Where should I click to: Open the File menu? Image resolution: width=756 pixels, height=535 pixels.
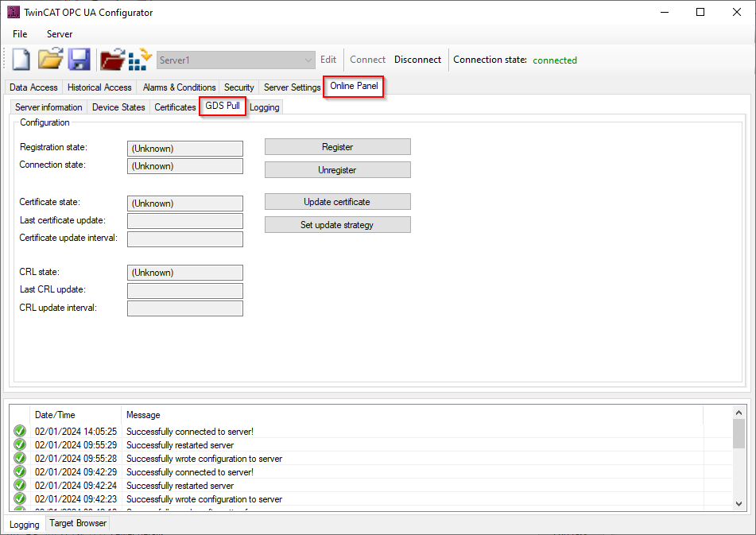pyautogui.click(x=20, y=33)
